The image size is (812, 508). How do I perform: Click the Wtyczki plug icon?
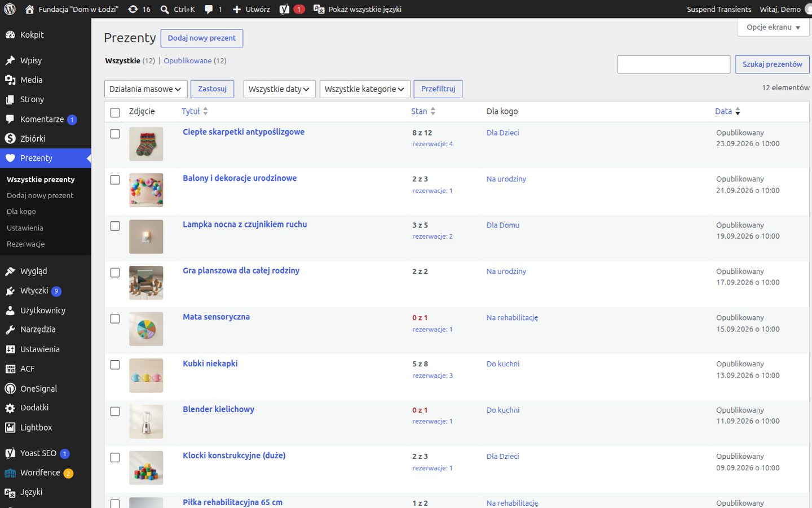[x=10, y=291]
